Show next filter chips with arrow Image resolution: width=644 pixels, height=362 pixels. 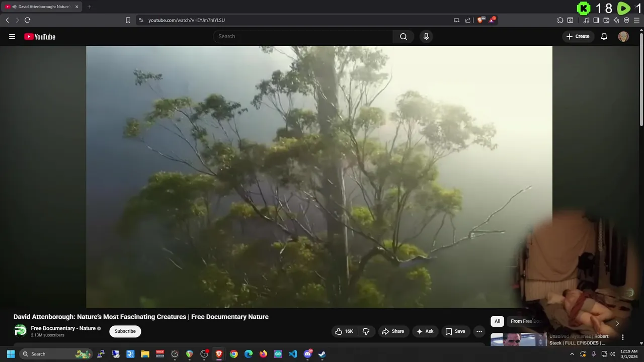[617, 323]
